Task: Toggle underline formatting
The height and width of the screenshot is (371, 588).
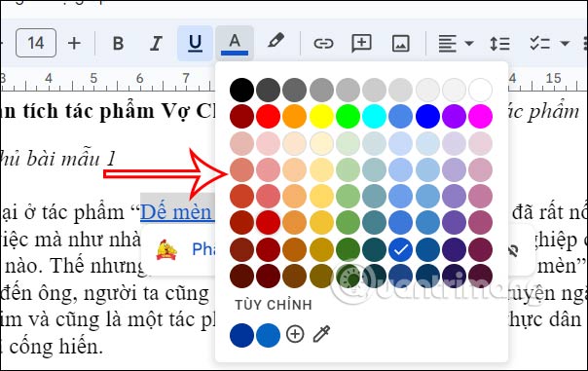Action: click(x=195, y=44)
